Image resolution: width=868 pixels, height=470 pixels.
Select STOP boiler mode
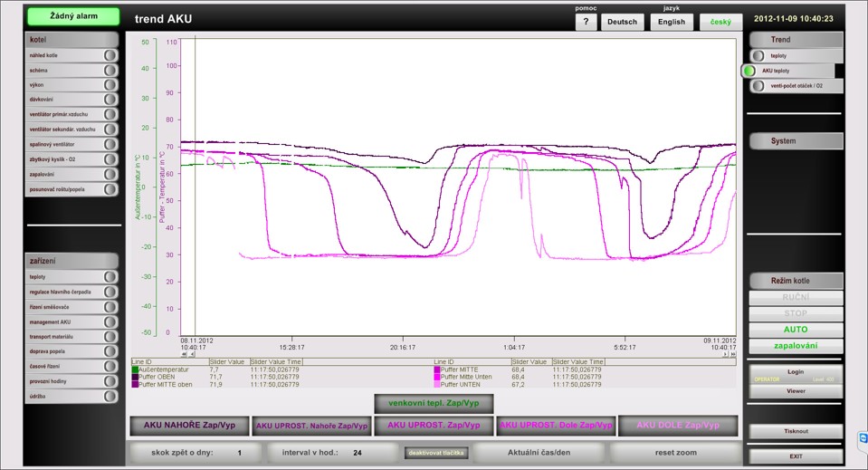[x=796, y=313]
